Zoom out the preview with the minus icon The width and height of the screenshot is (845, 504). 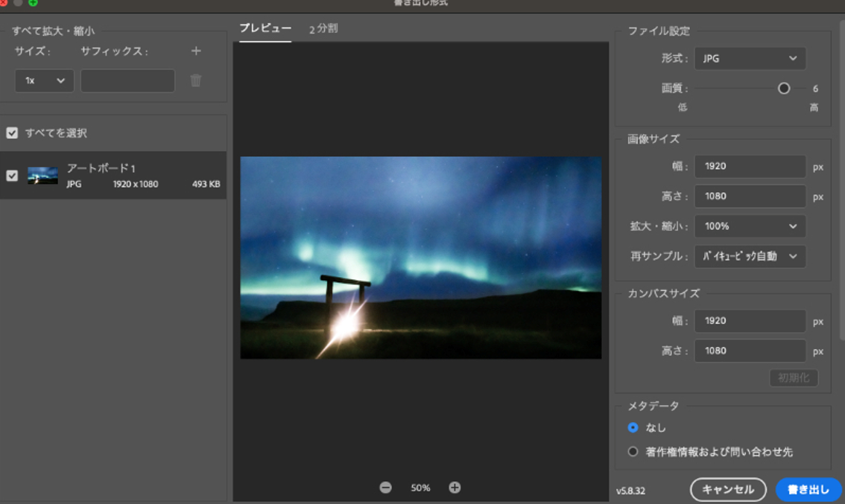coord(385,488)
